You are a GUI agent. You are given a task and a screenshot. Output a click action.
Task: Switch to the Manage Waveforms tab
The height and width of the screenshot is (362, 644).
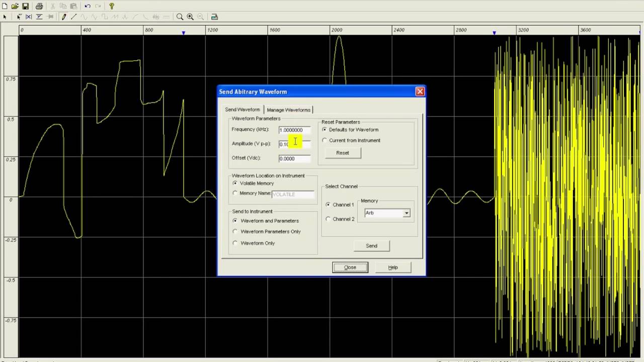click(288, 110)
